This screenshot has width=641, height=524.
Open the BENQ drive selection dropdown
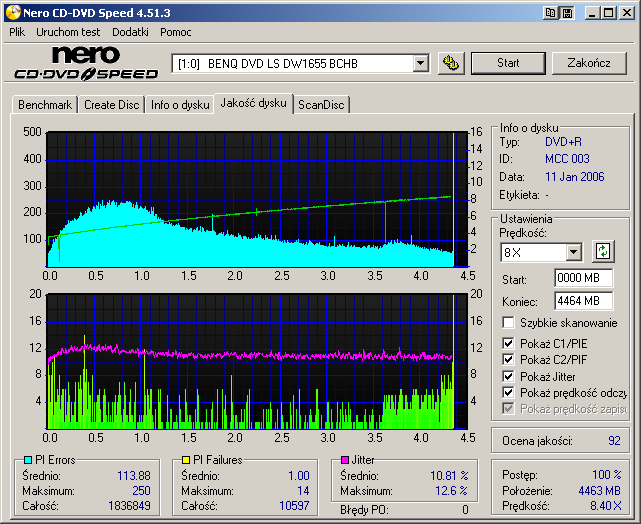pyautogui.click(x=420, y=64)
